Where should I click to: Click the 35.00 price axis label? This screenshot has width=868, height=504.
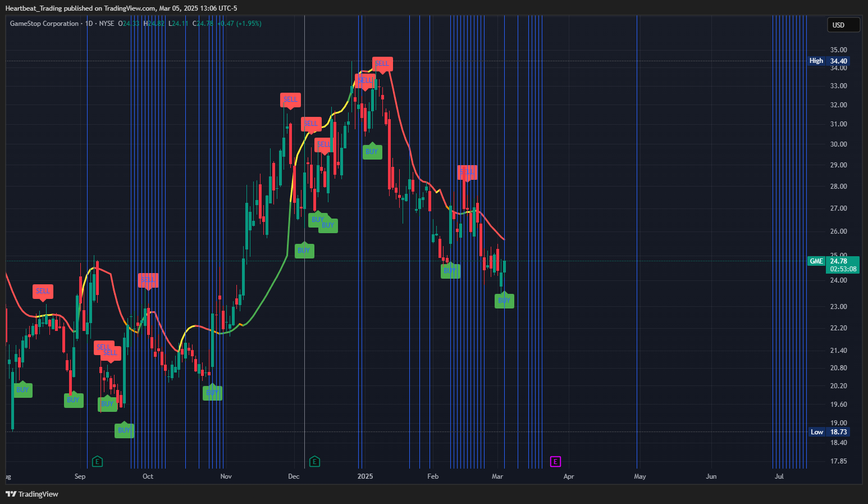tap(839, 50)
